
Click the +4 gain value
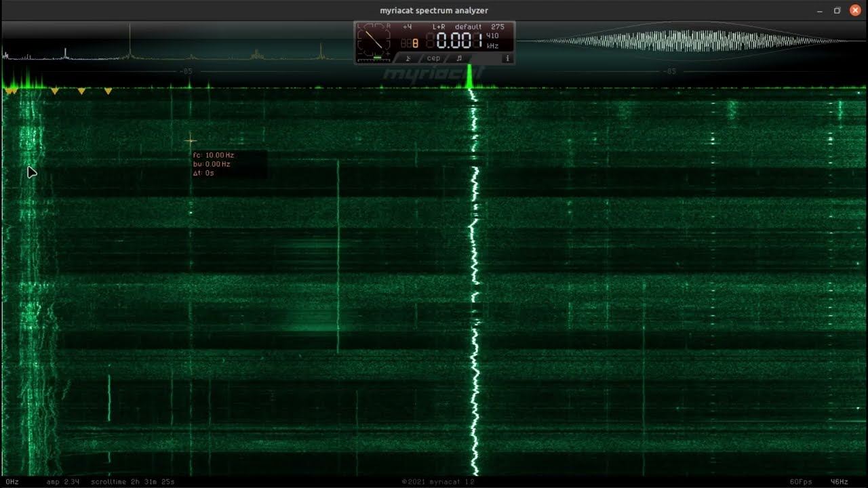[407, 27]
